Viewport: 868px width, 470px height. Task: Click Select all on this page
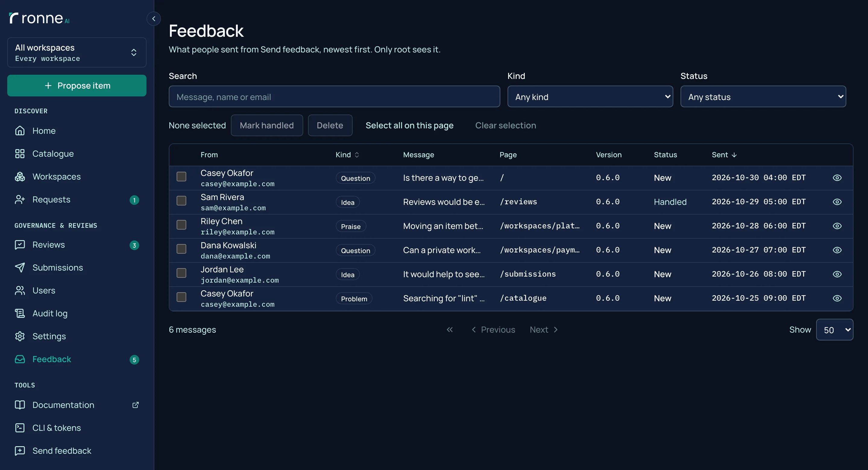tap(409, 125)
